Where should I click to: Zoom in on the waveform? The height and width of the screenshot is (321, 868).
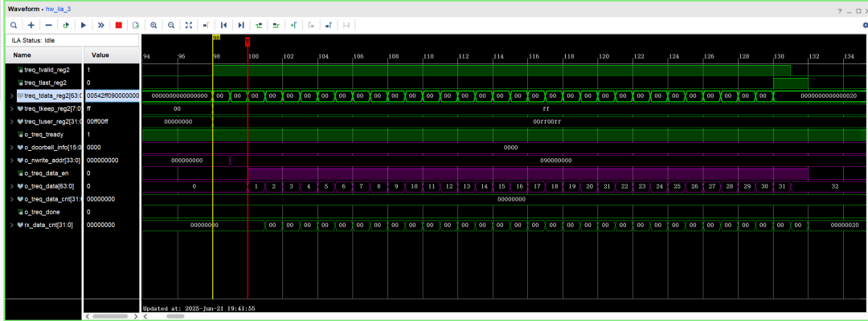[154, 25]
